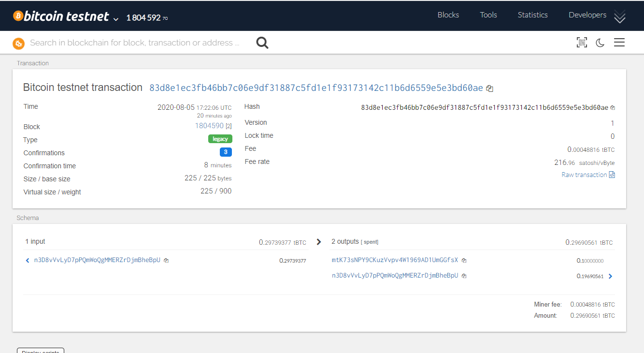Toggle dark mode moon icon
Screen dimensions: 644x353
(600, 43)
